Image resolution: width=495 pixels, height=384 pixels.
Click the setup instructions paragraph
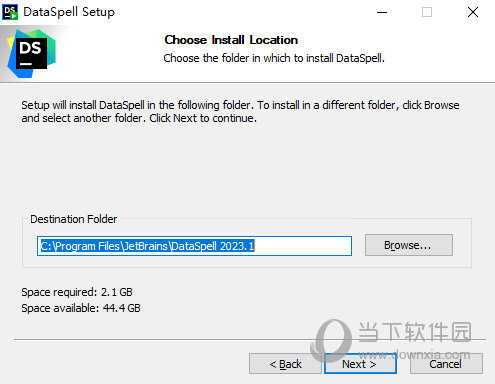[x=240, y=111]
